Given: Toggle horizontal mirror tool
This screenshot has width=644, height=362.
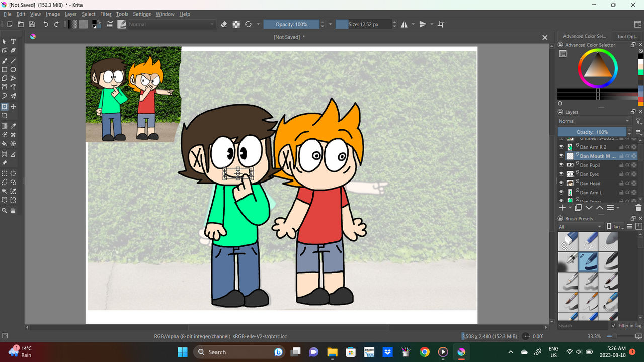Looking at the screenshot, I should pyautogui.click(x=404, y=24).
